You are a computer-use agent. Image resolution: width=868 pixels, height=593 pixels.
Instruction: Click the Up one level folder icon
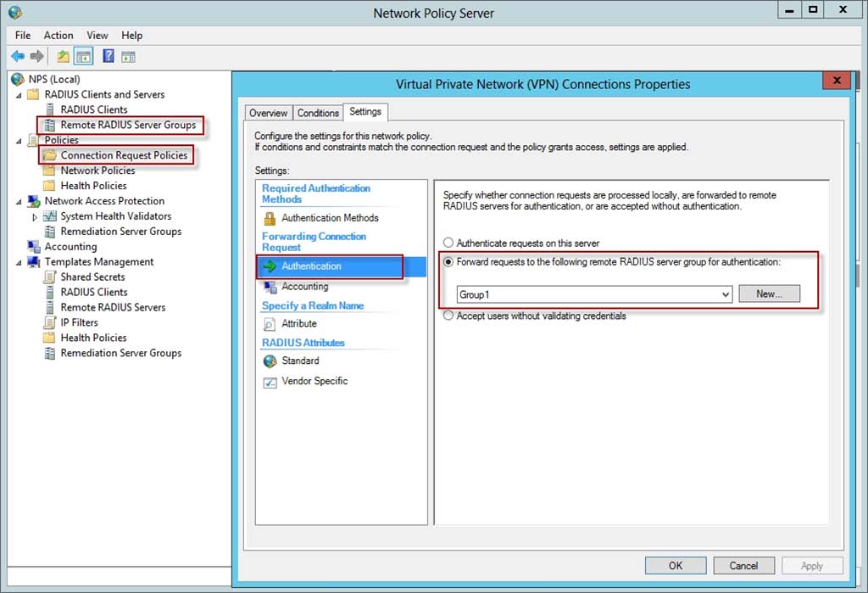63,56
